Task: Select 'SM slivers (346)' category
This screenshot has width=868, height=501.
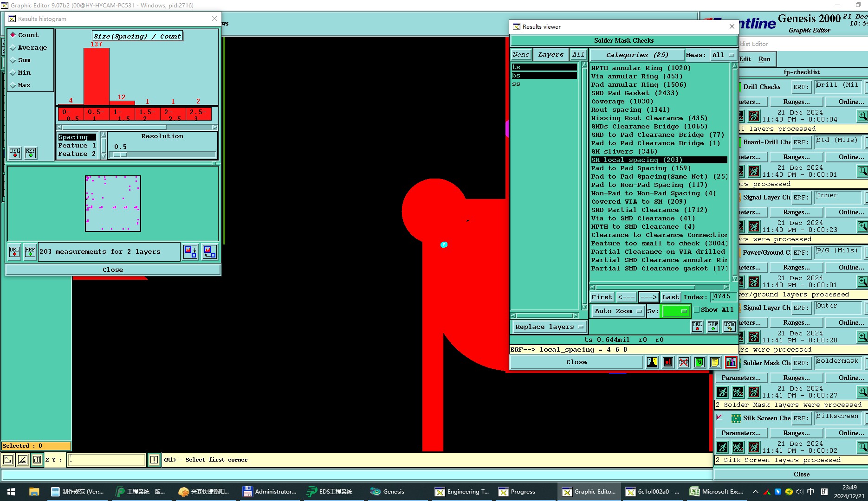Action: coord(659,151)
